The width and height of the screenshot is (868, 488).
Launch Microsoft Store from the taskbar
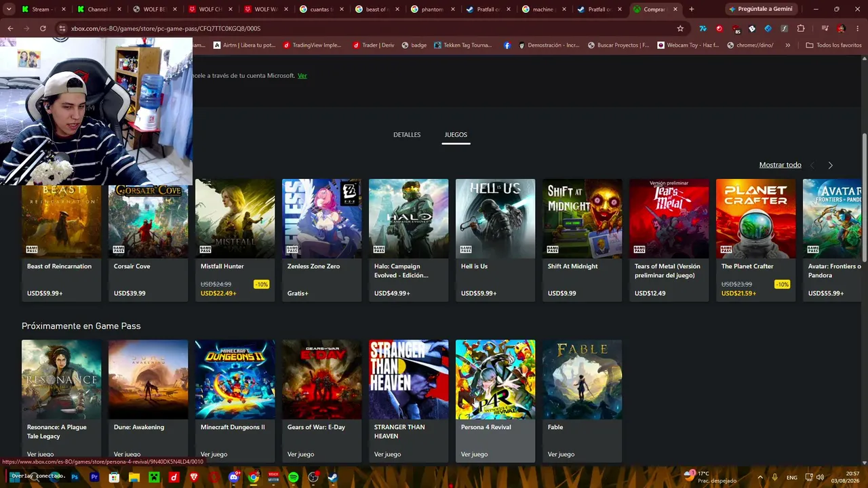click(114, 477)
